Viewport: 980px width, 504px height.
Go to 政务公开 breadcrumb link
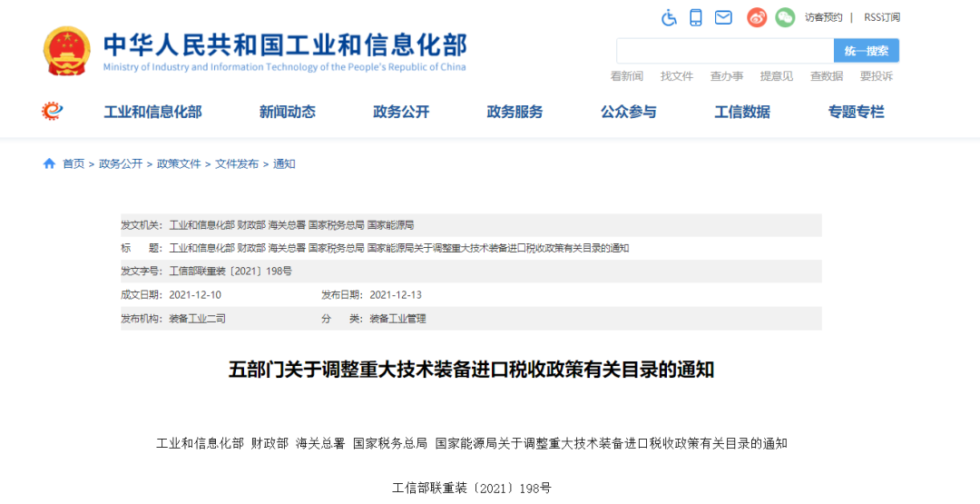tap(121, 163)
